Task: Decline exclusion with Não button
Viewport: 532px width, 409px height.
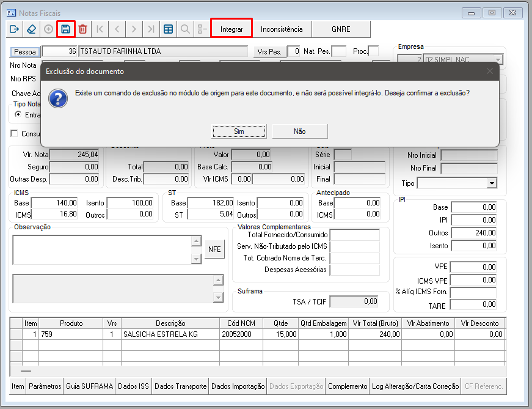Action: tap(300, 131)
